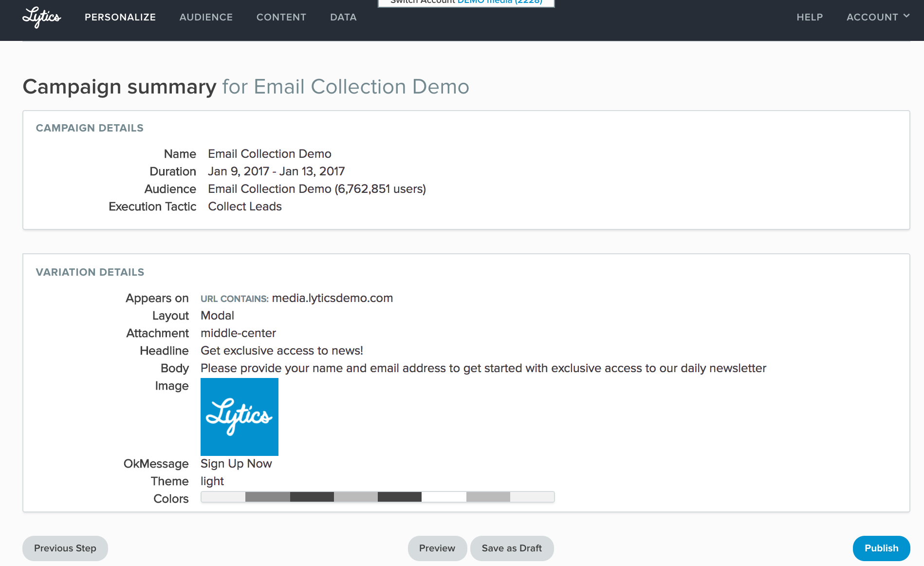Click the 'media.lyticsdemo.com' URL value
The height and width of the screenshot is (566, 924).
point(333,298)
